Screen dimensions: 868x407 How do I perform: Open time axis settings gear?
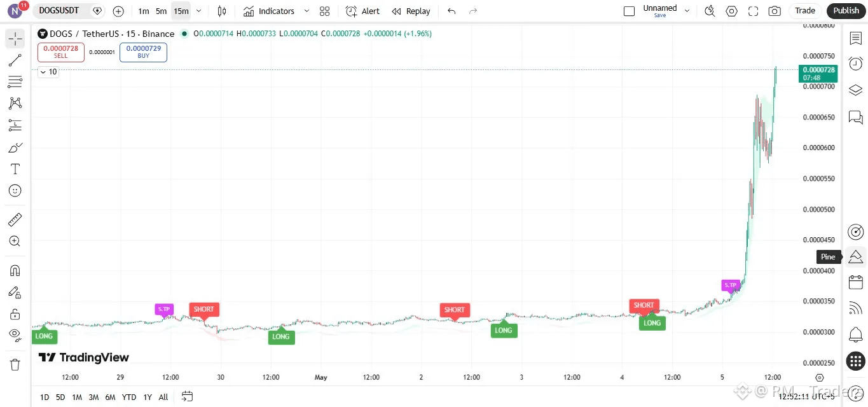[x=820, y=377]
